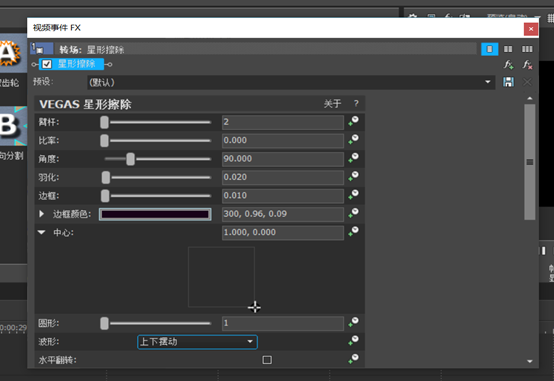Viewport: 554px width, 381px height.
Task: Click the animate icon for 比率 row
Action: pos(353,140)
